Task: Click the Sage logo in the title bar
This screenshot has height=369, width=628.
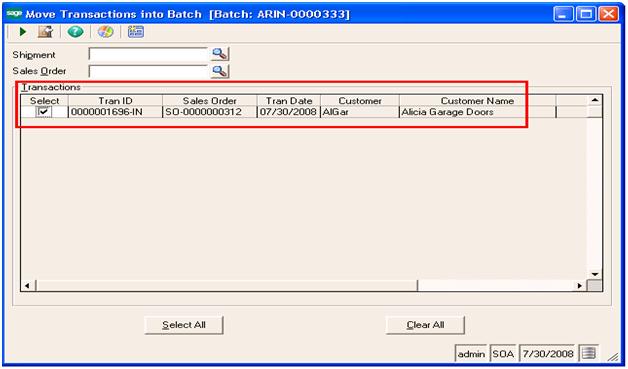Action: (x=14, y=14)
